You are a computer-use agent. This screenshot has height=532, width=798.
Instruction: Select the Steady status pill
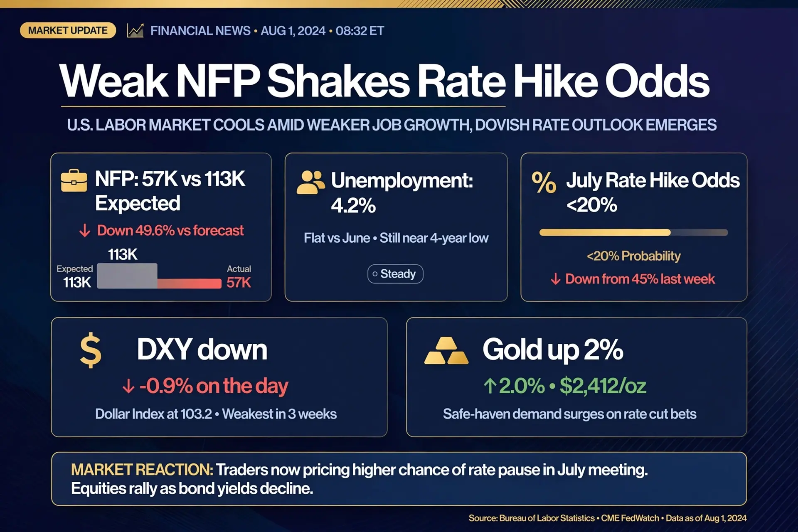[395, 274]
